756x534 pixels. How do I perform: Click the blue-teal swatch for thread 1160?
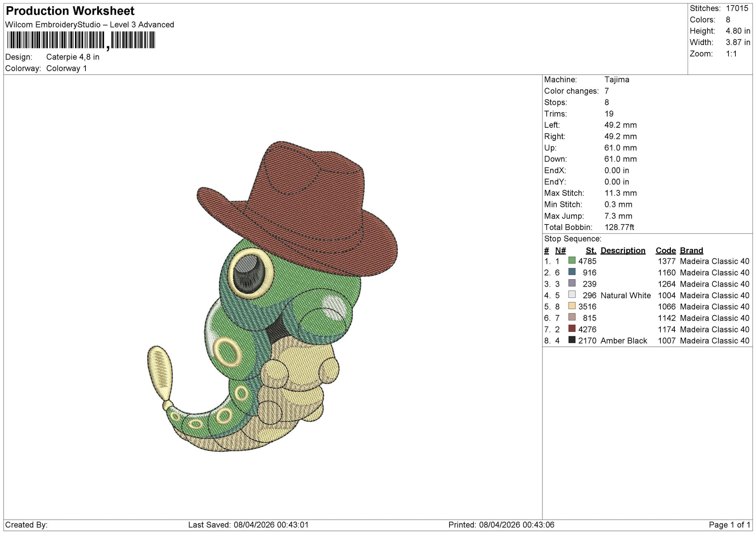click(x=572, y=272)
